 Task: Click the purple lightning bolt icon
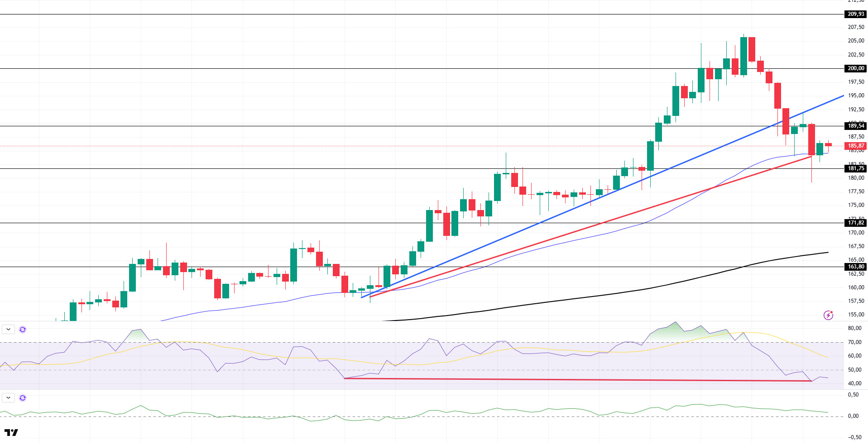828,315
